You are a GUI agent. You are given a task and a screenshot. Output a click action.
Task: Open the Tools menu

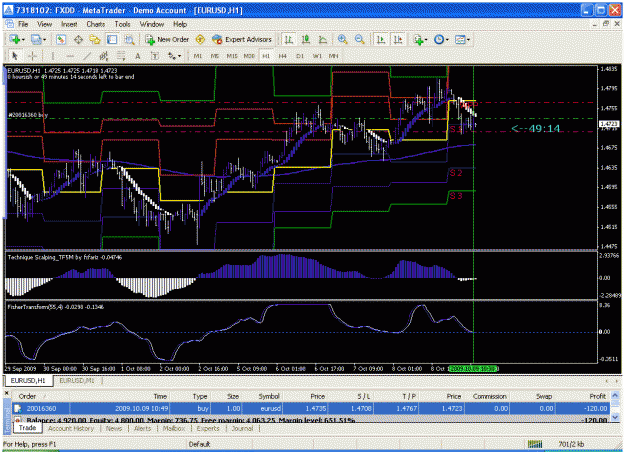click(x=122, y=24)
